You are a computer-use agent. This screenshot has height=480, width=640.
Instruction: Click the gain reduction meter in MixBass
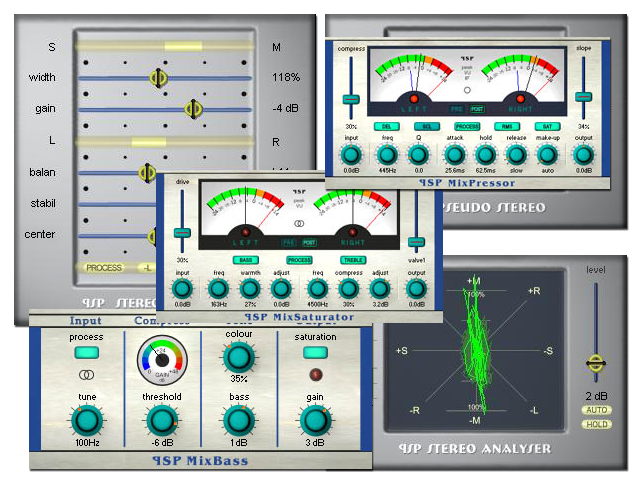162,360
